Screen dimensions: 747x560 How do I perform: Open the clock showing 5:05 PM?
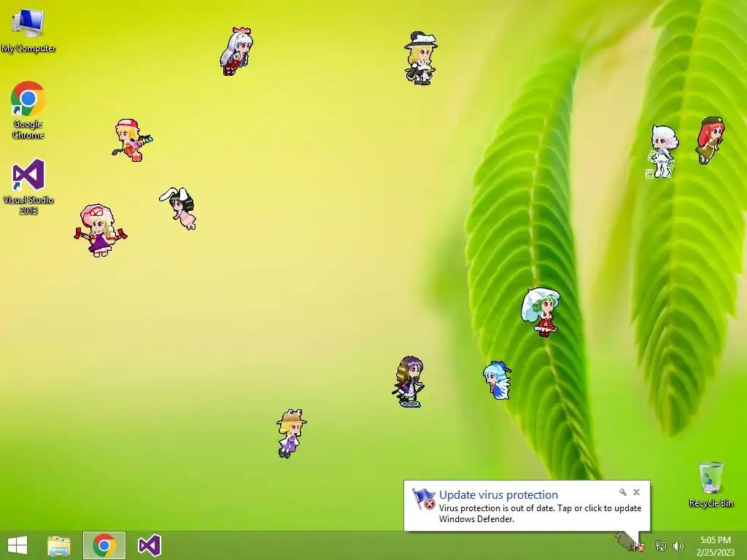click(715, 545)
